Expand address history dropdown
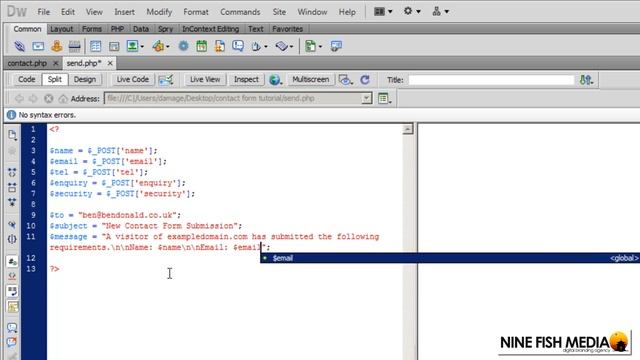Screen dimensions: 640x360 (x=367, y=98)
